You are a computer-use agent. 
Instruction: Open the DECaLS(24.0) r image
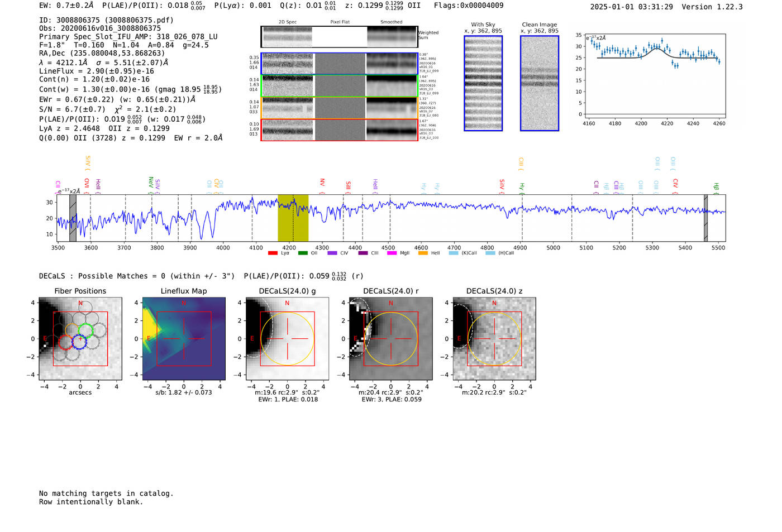(390, 339)
